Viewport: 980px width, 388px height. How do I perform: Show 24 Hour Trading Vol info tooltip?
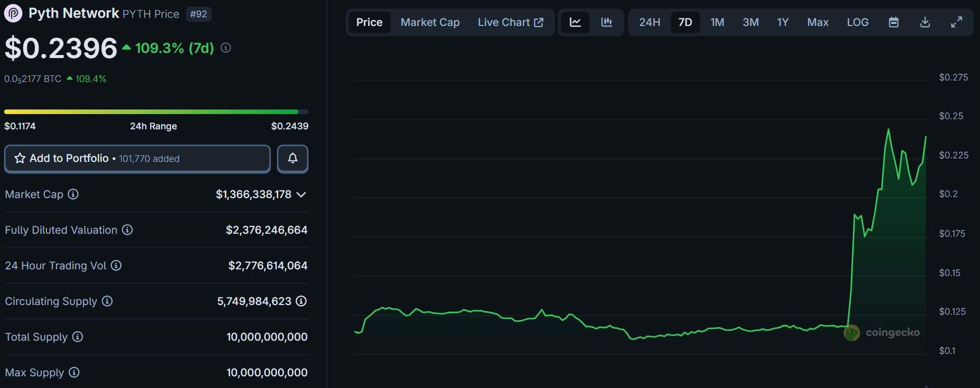(x=116, y=265)
